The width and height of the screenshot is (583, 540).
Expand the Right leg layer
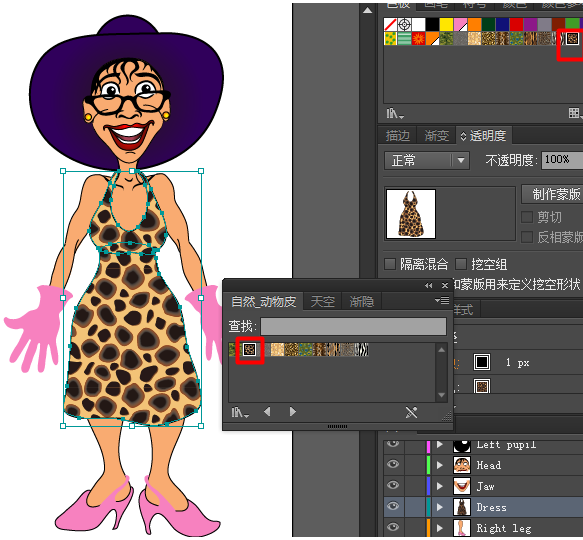[440, 528]
